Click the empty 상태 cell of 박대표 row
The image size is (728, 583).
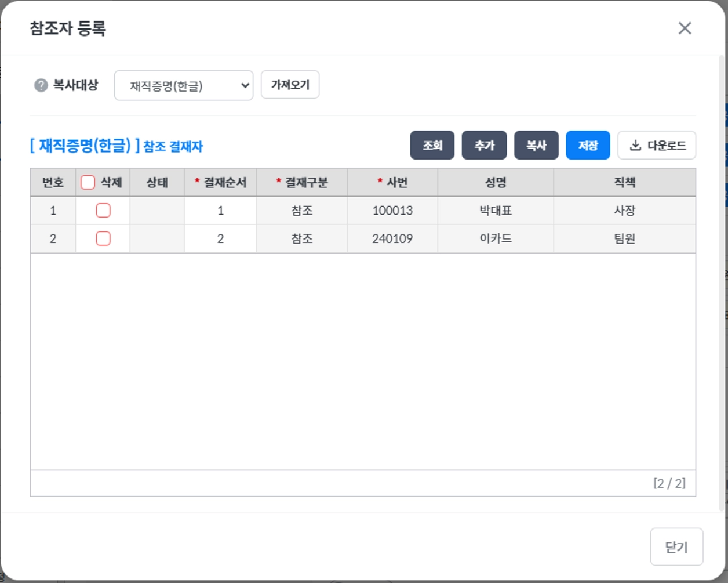(x=157, y=211)
